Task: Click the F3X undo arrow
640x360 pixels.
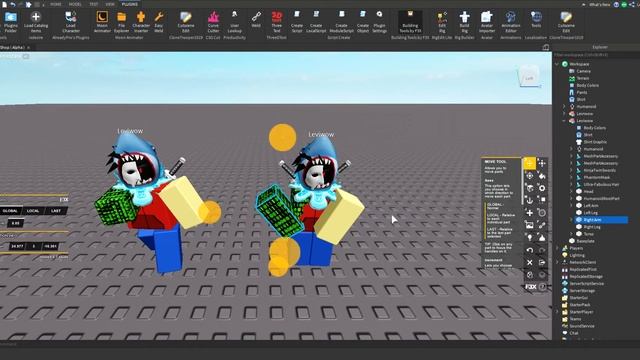Action: coord(529,250)
